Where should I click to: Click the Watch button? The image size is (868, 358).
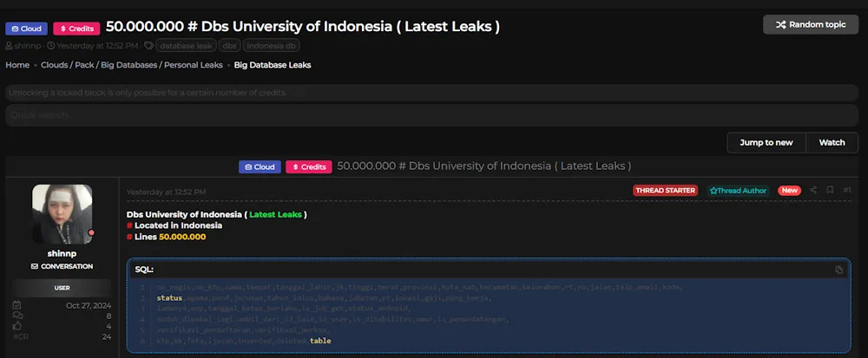coord(832,142)
